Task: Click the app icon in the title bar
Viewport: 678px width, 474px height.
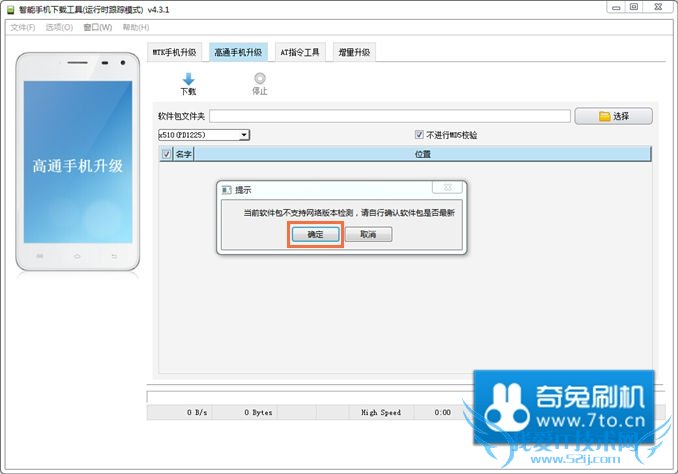Action: pyautogui.click(x=10, y=10)
